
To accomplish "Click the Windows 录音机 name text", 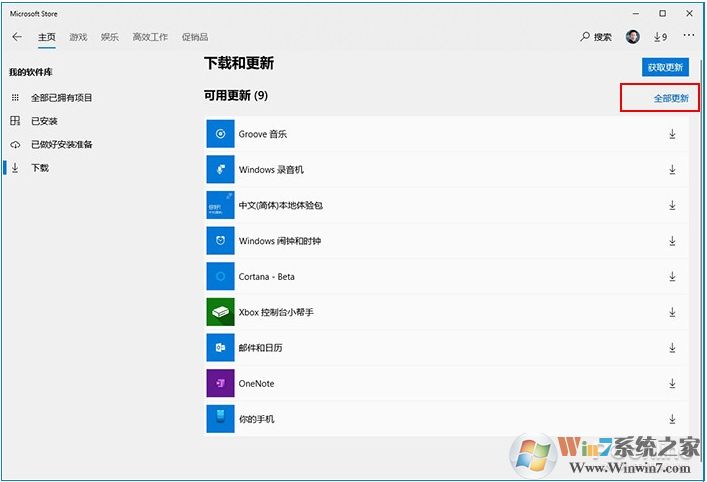I will point(271,170).
